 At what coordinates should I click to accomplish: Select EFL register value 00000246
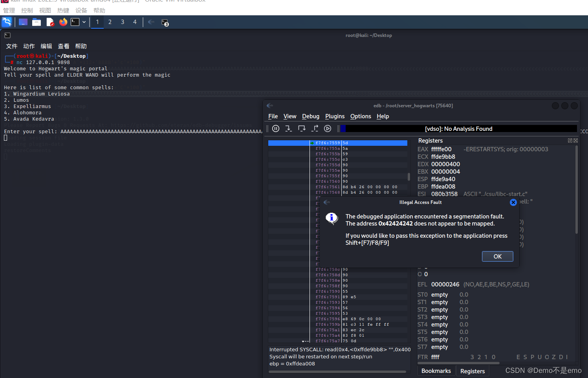(x=445, y=284)
